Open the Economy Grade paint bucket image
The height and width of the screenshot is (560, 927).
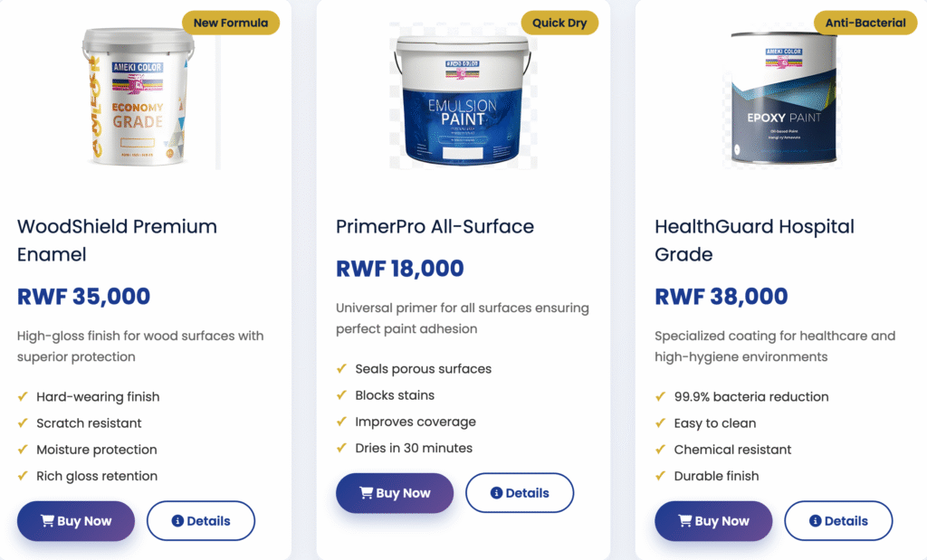point(137,97)
